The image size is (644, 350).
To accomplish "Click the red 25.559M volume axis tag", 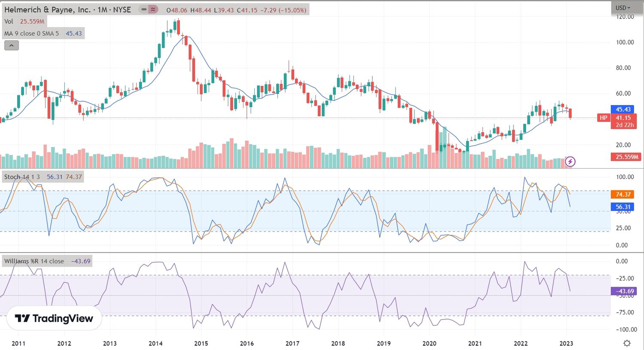I will pos(626,157).
